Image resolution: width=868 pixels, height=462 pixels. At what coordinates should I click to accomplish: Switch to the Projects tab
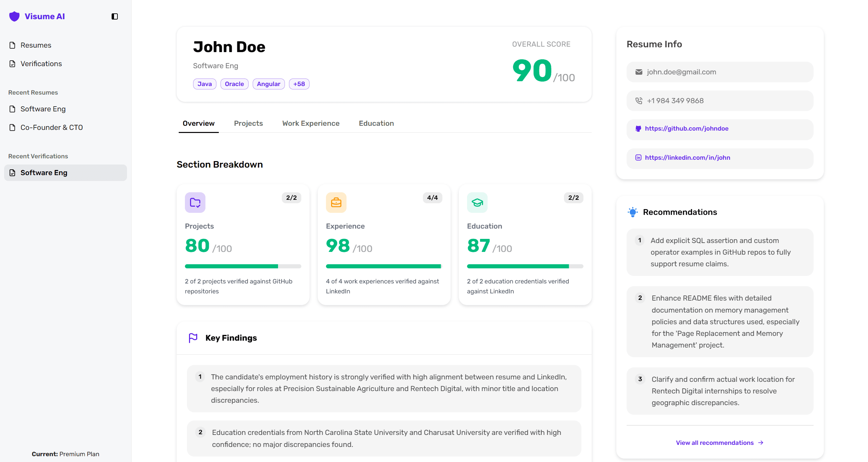click(248, 123)
